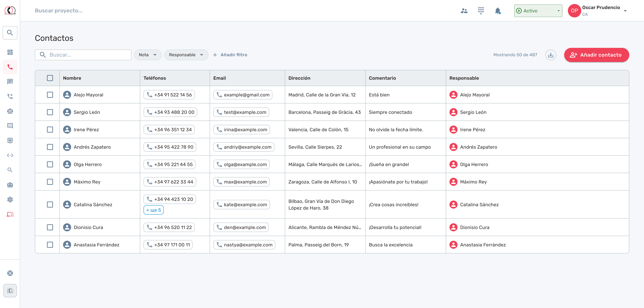Click the team members icon in header
The width and height of the screenshot is (644, 308).
coord(464,11)
